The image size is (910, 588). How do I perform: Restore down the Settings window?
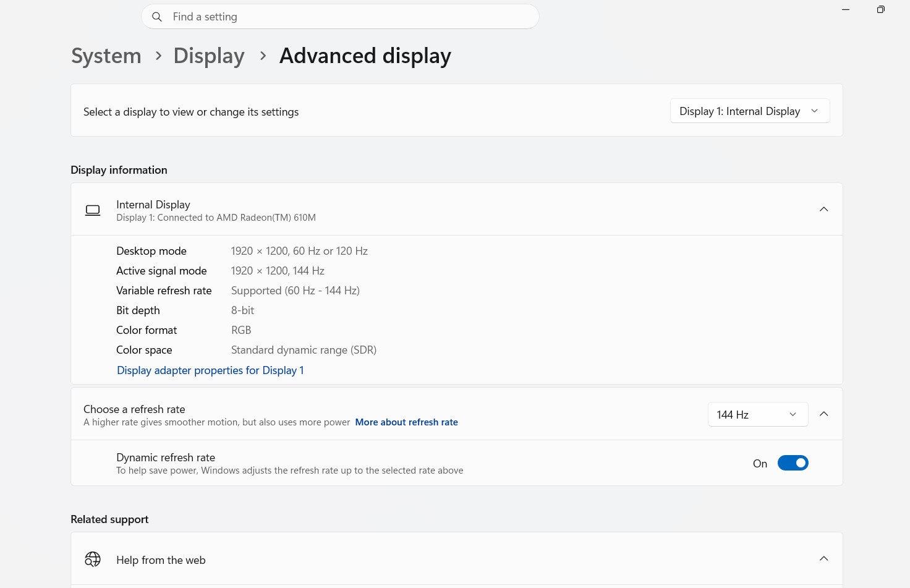881,9
